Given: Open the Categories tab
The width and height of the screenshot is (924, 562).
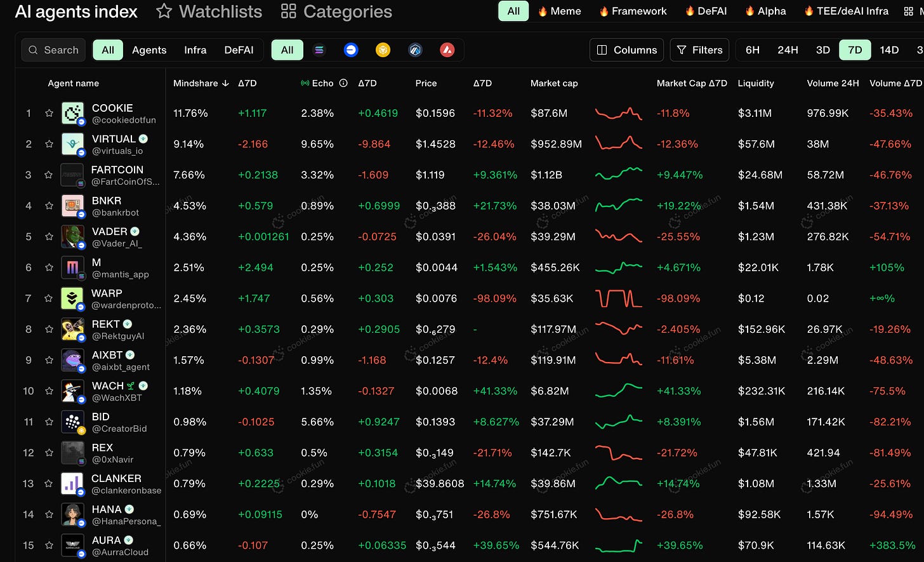Looking at the screenshot, I should [336, 11].
